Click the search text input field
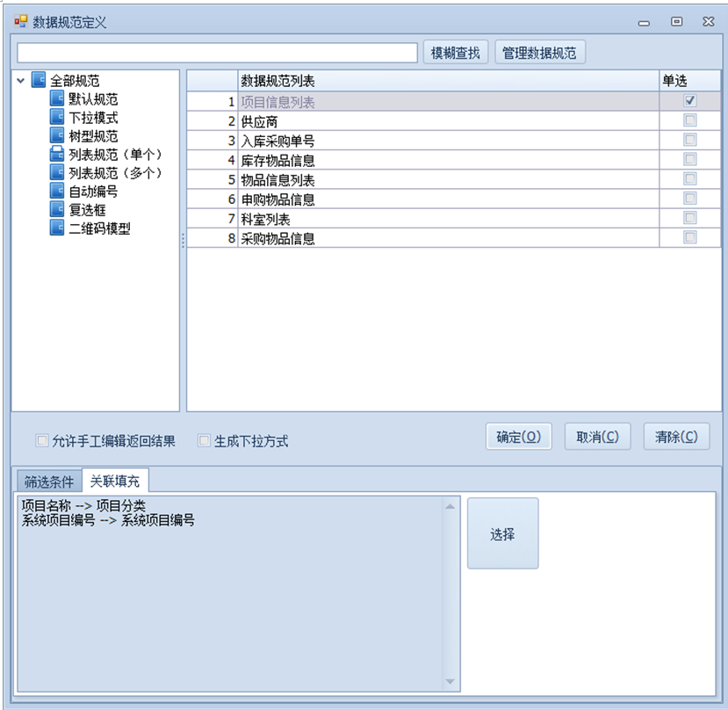The image size is (728, 710). [x=217, y=53]
